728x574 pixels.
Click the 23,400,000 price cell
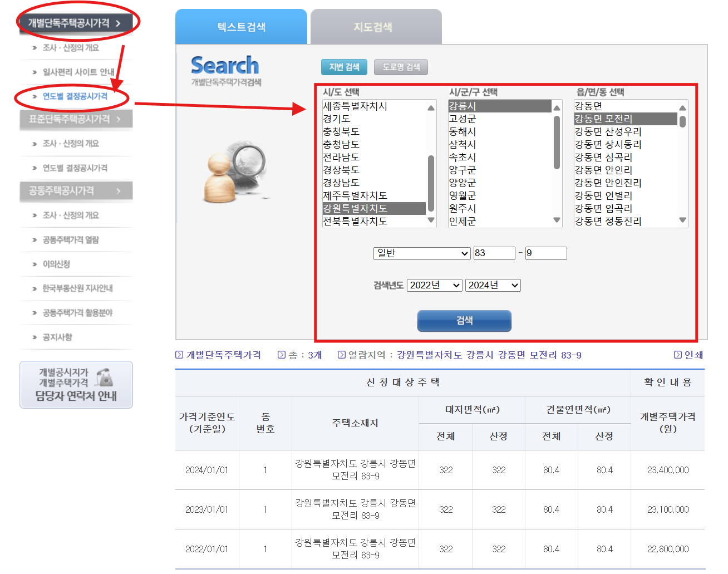(668, 470)
